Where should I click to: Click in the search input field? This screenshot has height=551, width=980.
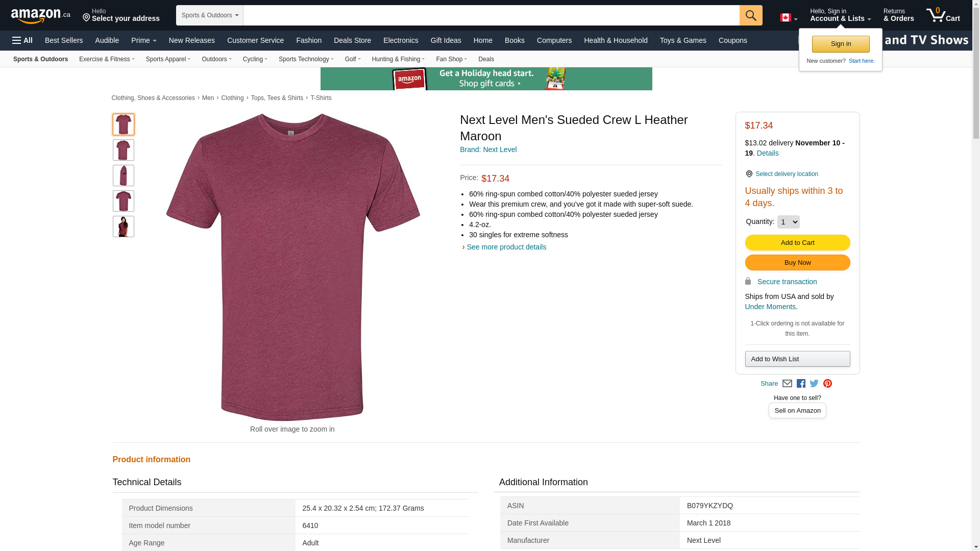(491, 15)
